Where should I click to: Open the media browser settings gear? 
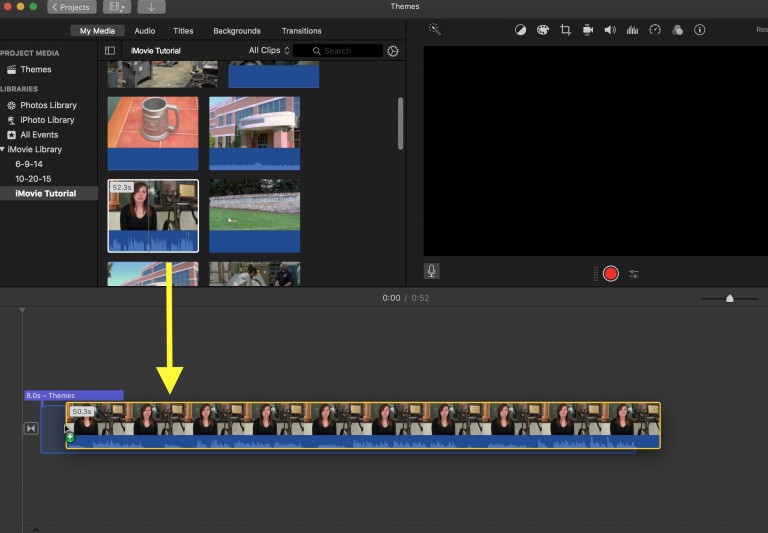click(393, 51)
